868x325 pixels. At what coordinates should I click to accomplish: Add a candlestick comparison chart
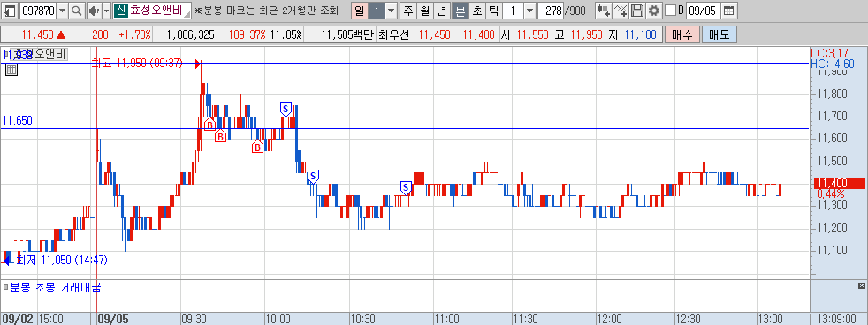coord(605,10)
